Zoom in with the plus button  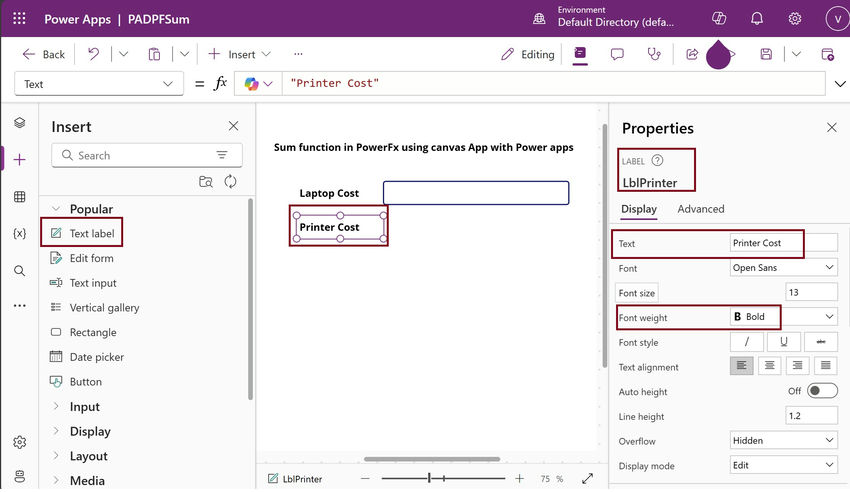coord(519,478)
